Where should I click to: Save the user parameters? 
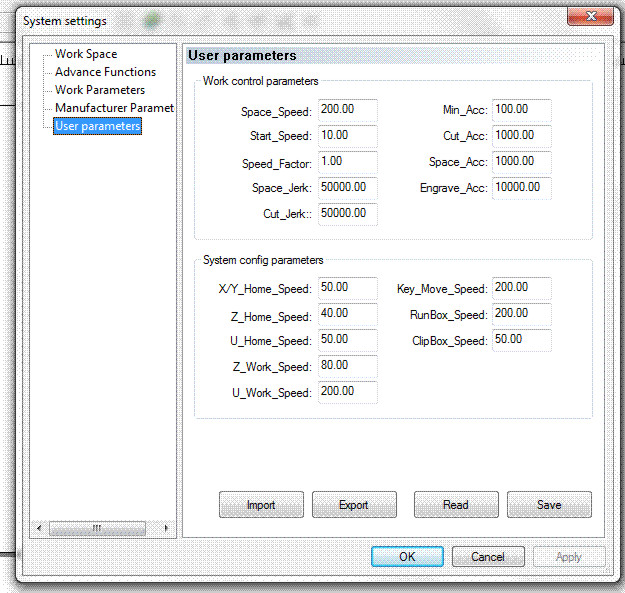click(x=548, y=505)
